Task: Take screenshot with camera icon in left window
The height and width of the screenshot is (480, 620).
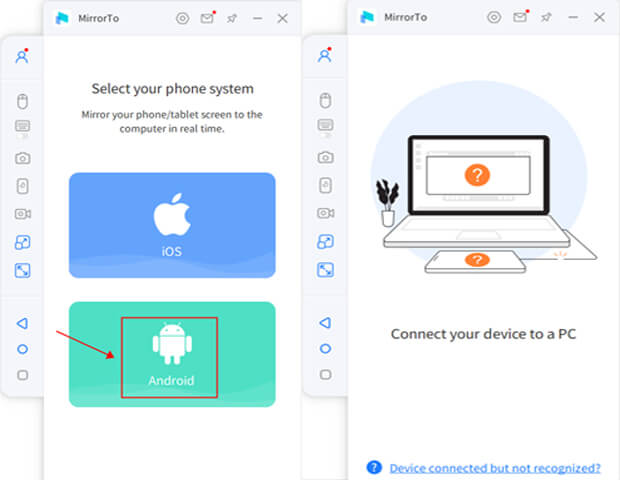Action: pos(23,158)
